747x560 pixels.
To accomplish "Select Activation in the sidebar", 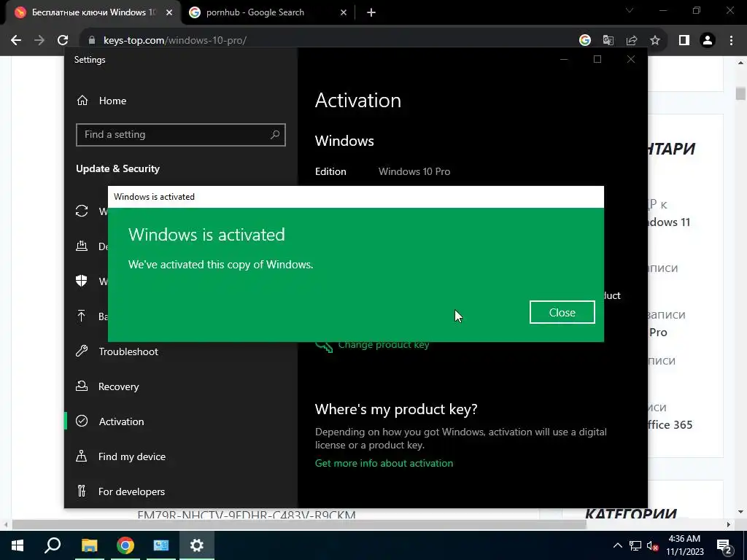I will click(121, 421).
